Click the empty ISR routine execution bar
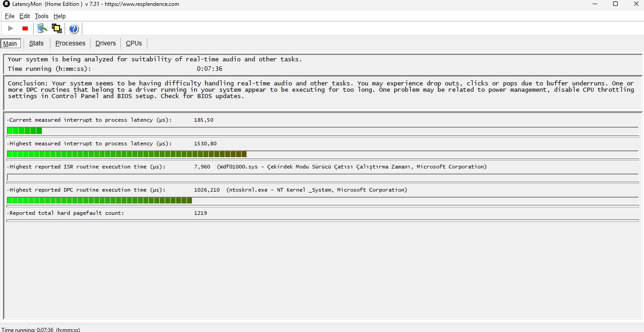This screenshot has height=332, width=644. pyautogui.click(x=323, y=177)
